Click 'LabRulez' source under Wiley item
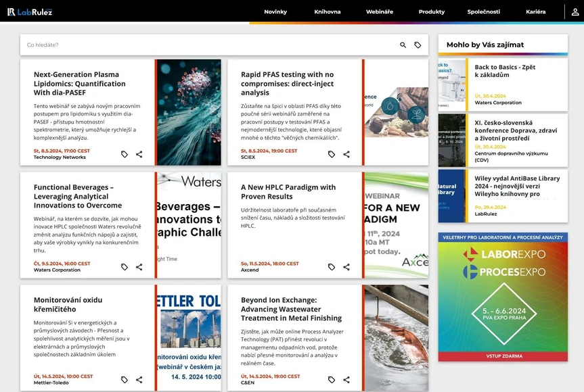Screen dimensions: 584x392 tap(486, 214)
